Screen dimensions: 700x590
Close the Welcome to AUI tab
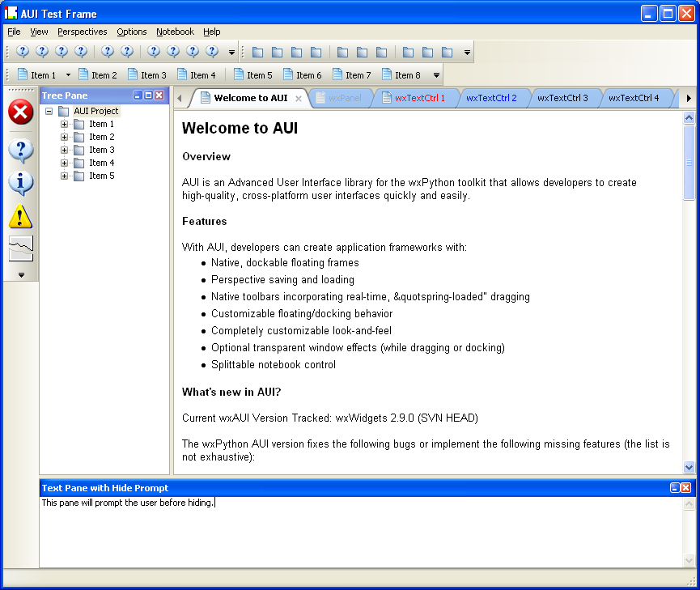[298, 99]
